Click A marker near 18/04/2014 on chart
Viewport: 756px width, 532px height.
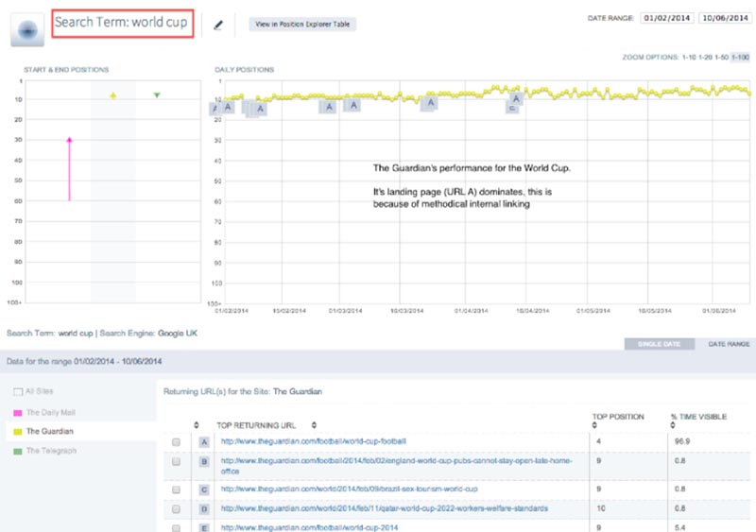coord(516,98)
